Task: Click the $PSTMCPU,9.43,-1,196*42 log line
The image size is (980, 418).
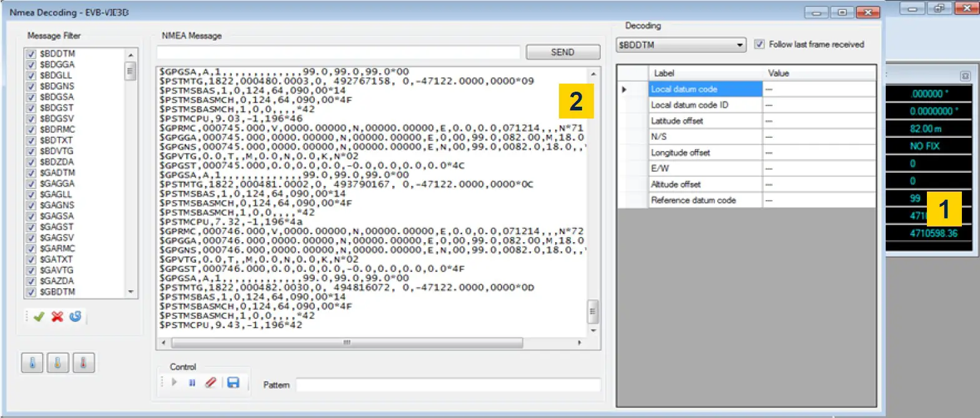Action: (230, 325)
